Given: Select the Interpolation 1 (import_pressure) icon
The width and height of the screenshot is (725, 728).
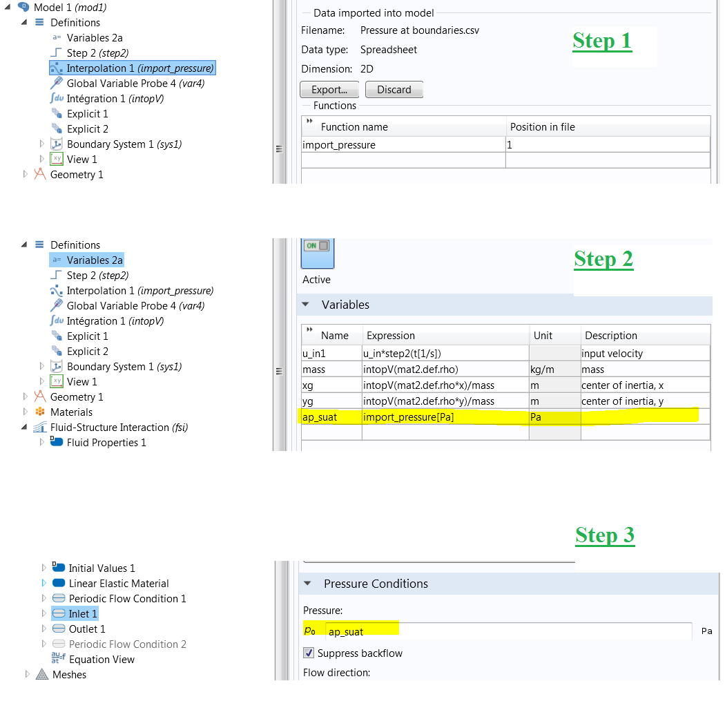Looking at the screenshot, I should pos(57,68).
